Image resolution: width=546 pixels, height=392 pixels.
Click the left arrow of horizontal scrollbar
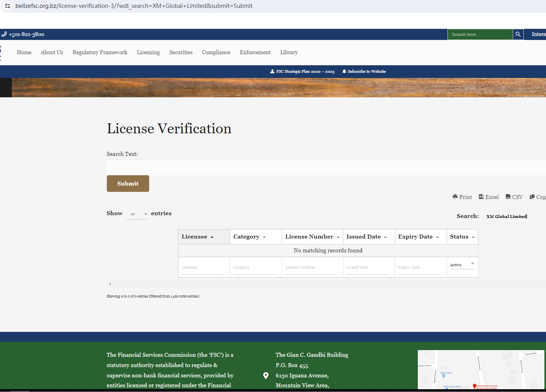(x=110, y=284)
